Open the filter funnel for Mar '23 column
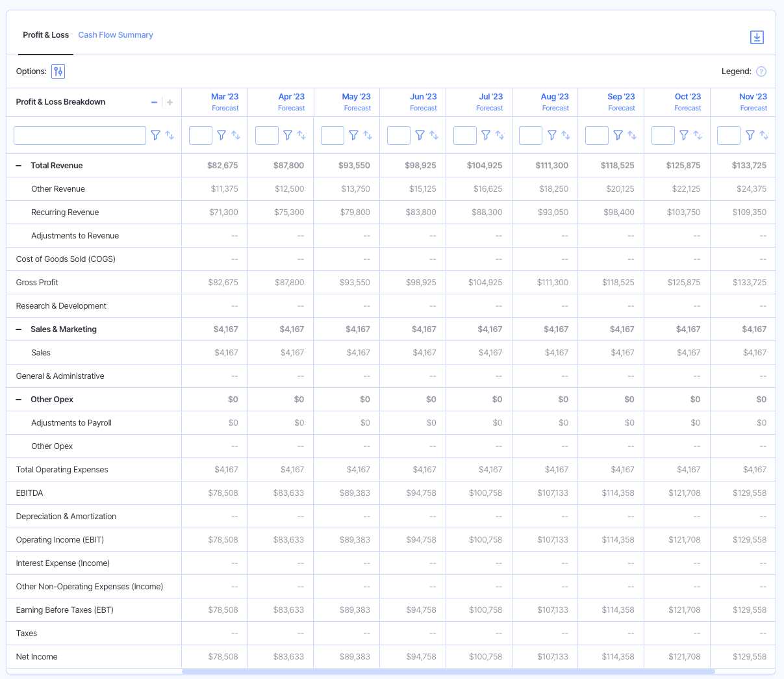The width and height of the screenshot is (784, 679). coord(221,135)
